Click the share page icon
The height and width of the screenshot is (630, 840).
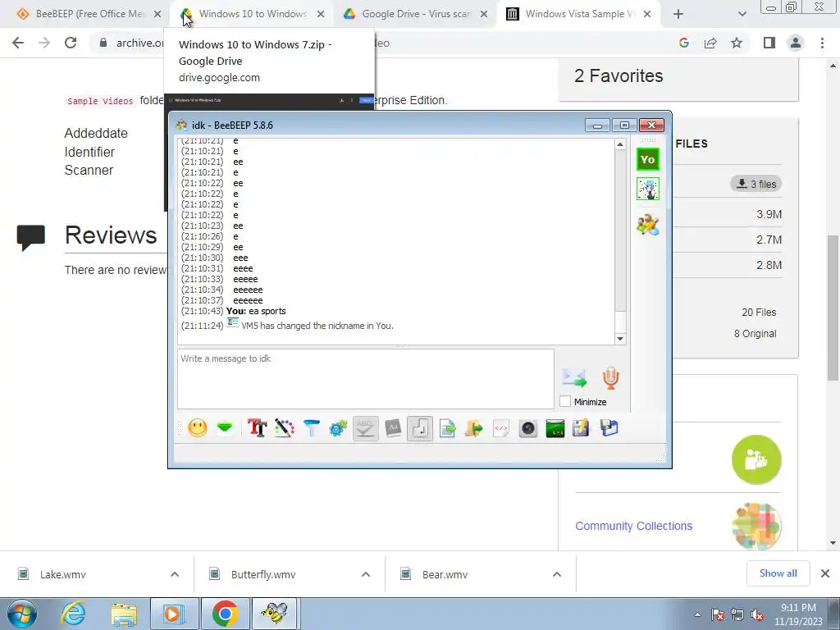710,43
